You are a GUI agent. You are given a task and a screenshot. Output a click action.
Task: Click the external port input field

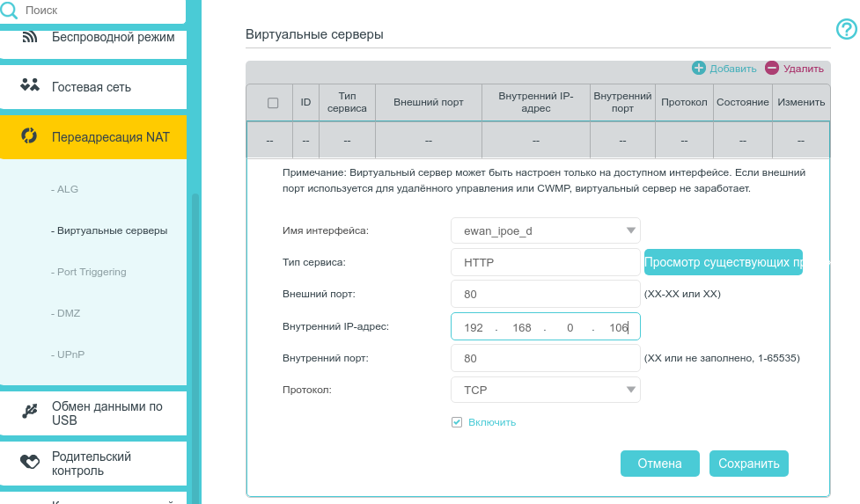tap(545, 295)
